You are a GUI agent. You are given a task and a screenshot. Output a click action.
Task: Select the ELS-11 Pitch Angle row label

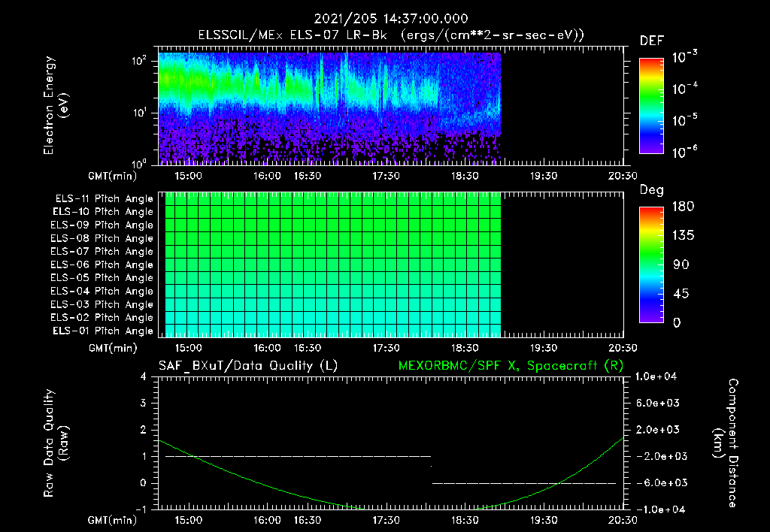[104, 199]
